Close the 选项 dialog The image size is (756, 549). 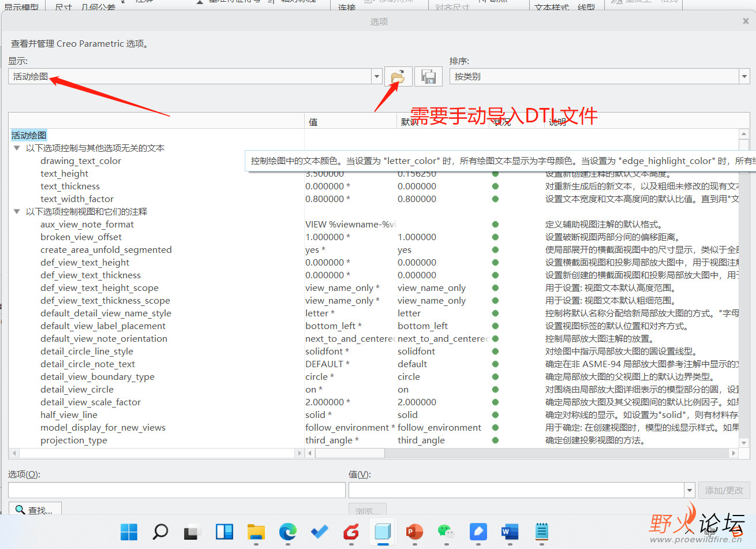(746, 21)
